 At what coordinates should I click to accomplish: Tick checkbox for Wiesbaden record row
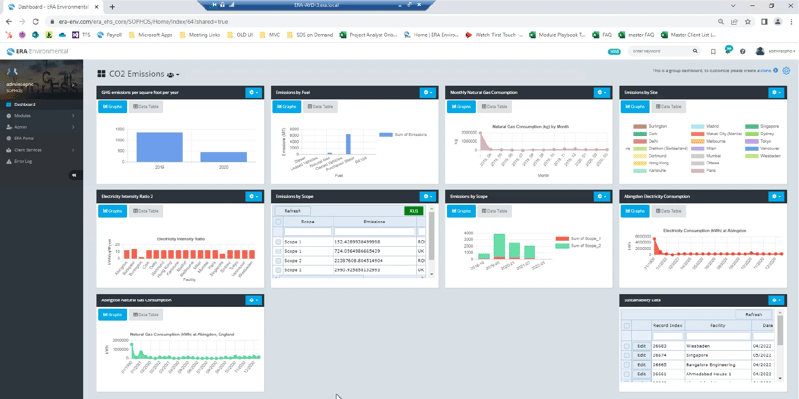[627, 346]
